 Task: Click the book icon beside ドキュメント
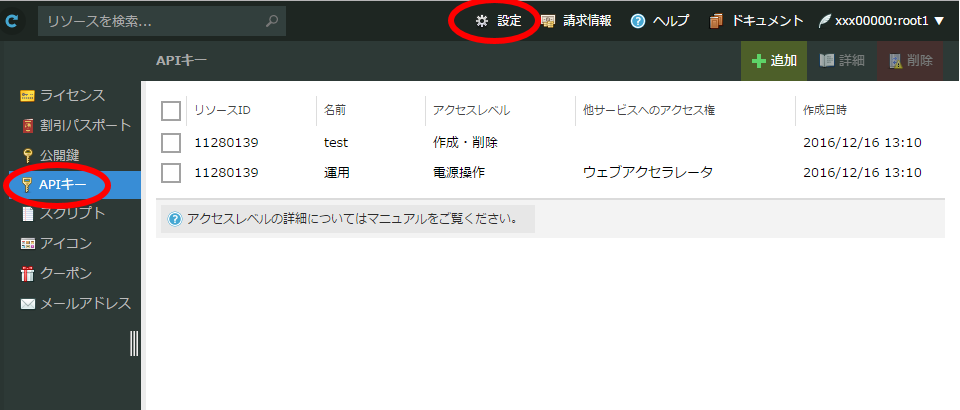click(x=716, y=21)
